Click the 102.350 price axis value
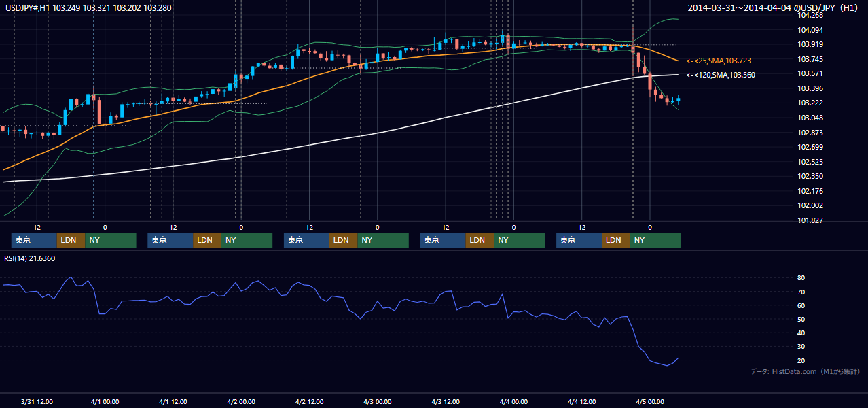The width and height of the screenshot is (868, 408). (x=810, y=176)
